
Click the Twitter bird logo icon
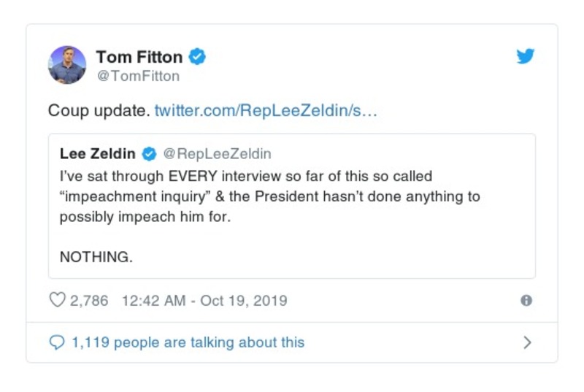tap(525, 56)
